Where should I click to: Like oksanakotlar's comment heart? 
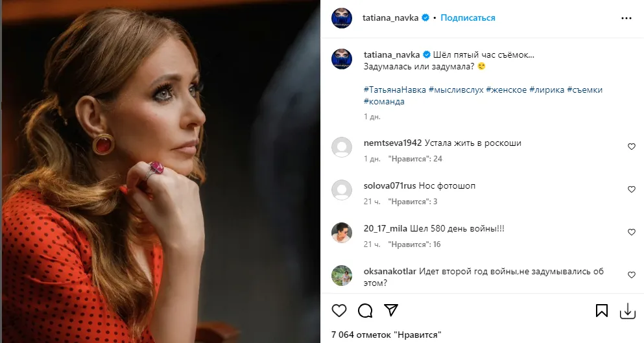coord(632,276)
